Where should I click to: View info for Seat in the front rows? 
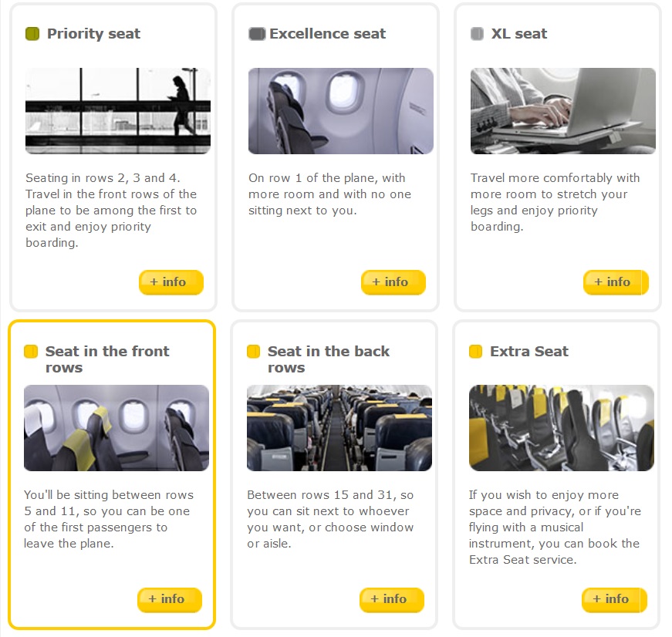[169, 599]
